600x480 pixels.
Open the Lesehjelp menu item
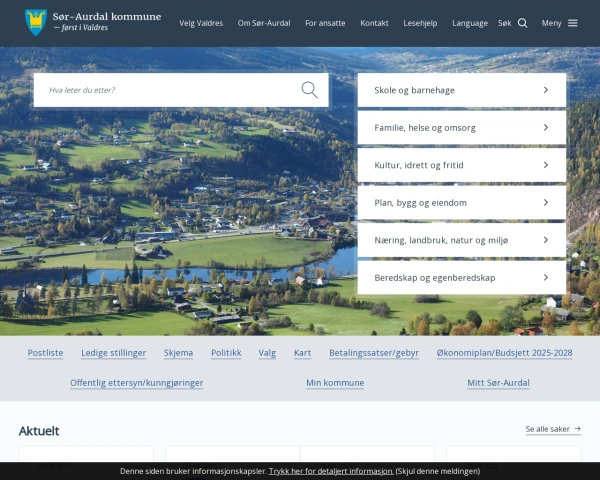coord(420,23)
